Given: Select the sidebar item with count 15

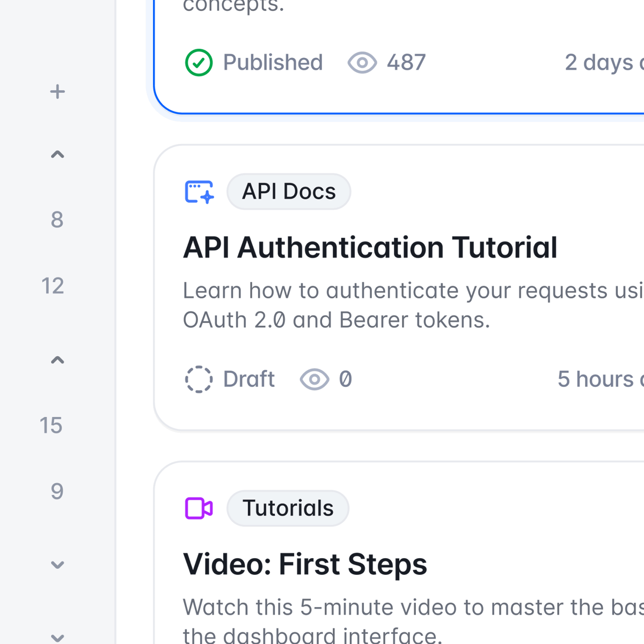Looking at the screenshot, I should pyautogui.click(x=51, y=425).
